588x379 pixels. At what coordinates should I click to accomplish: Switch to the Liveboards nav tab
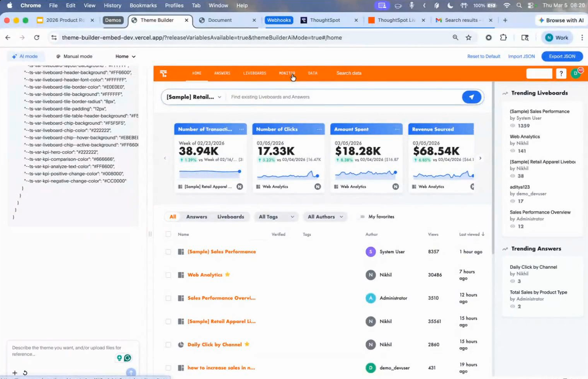[x=255, y=73]
